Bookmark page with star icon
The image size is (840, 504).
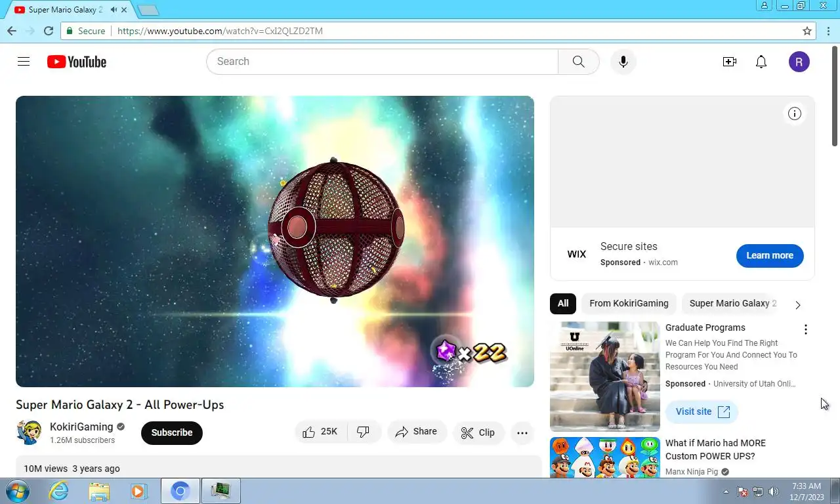tap(807, 31)
